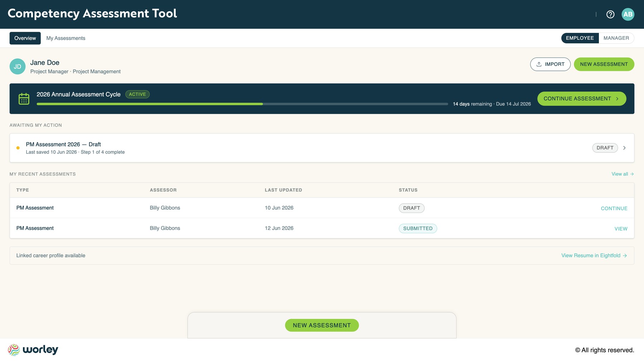Click the TYPE column header
This screenshot has width=644, height=362.
(x=23, y=190)
